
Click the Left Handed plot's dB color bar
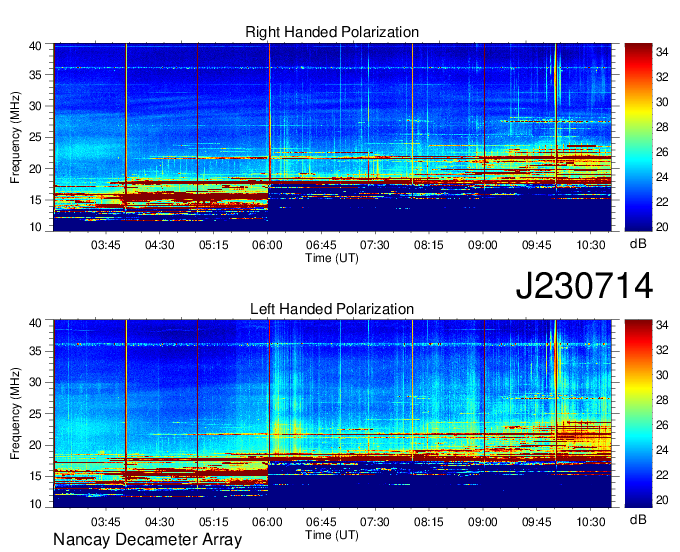tap(638, 414)
